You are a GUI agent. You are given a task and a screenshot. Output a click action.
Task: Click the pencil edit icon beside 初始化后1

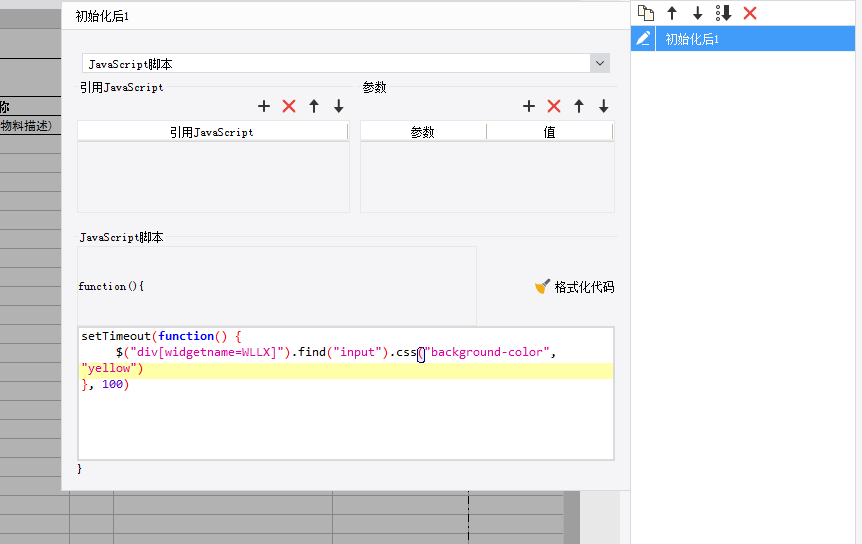(x=643, y=39)
